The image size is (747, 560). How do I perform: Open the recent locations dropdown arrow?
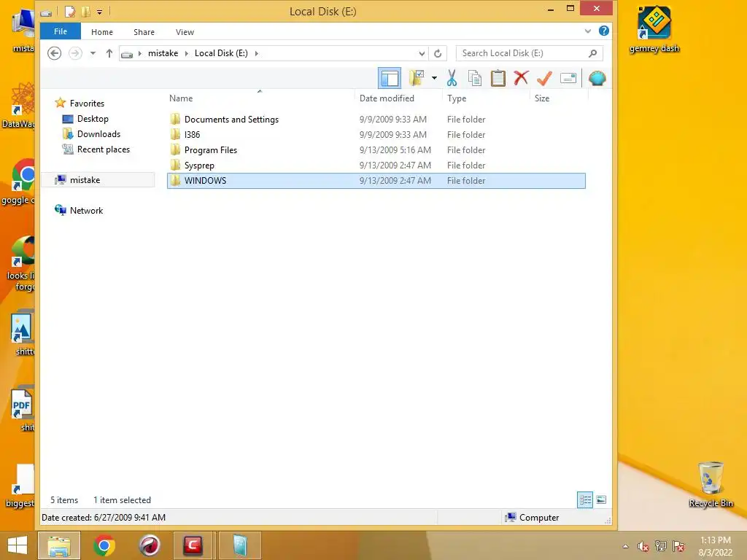coord(93,53)
